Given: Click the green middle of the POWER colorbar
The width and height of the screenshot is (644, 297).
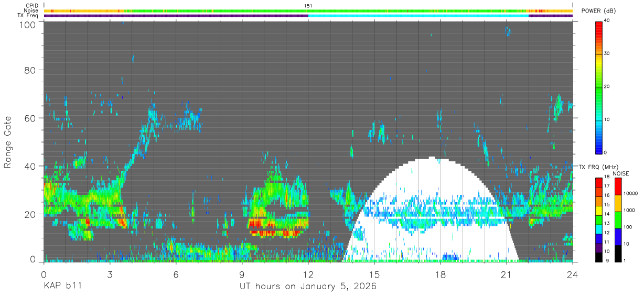Looking at the screenshot, I should (598, 87).
